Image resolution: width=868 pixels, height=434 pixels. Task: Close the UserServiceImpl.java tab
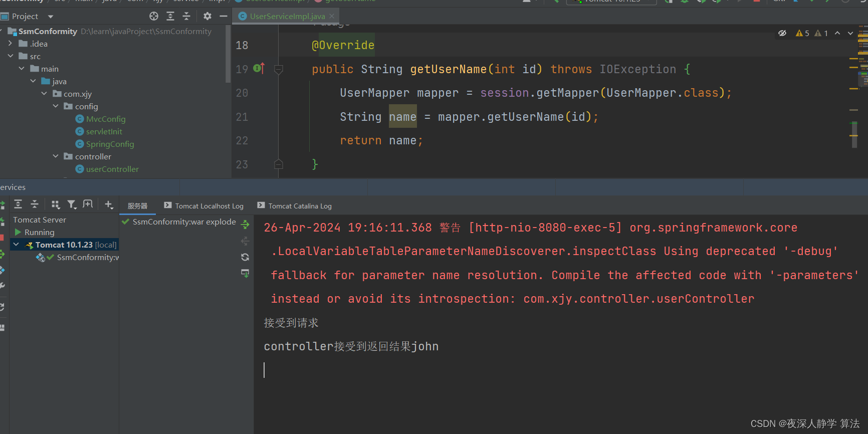click(x=332, y=16)
